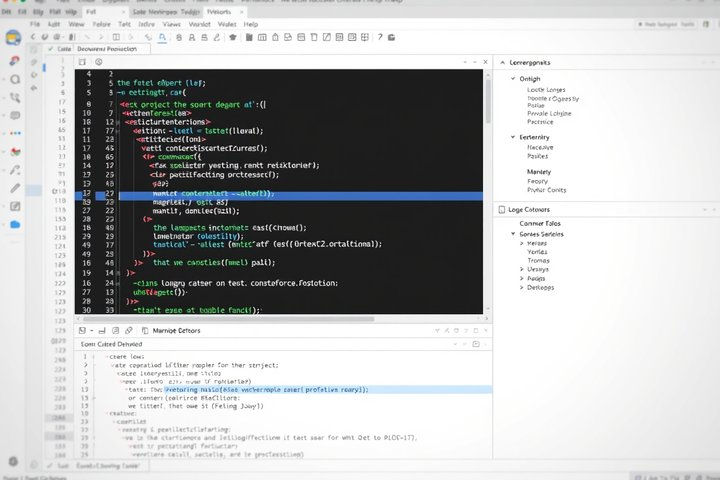Click the red icon in left sidebar
The image size is (720, 480).
click(x=15, y=60)
